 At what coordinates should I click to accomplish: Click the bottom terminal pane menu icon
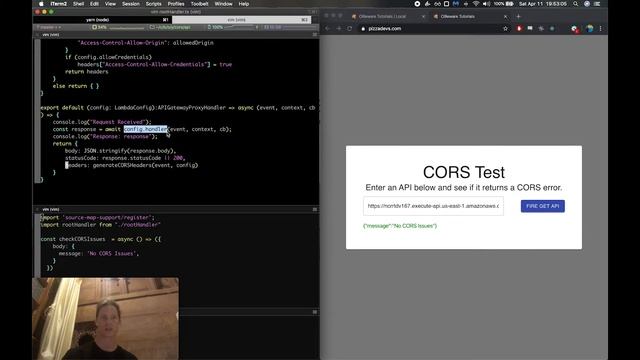(x=315, y=312)
